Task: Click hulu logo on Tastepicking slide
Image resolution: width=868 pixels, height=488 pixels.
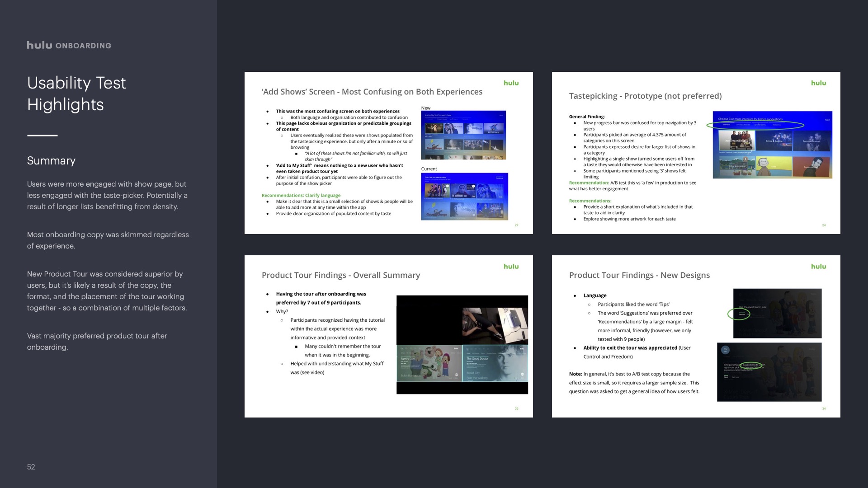Action: (818, 83)
